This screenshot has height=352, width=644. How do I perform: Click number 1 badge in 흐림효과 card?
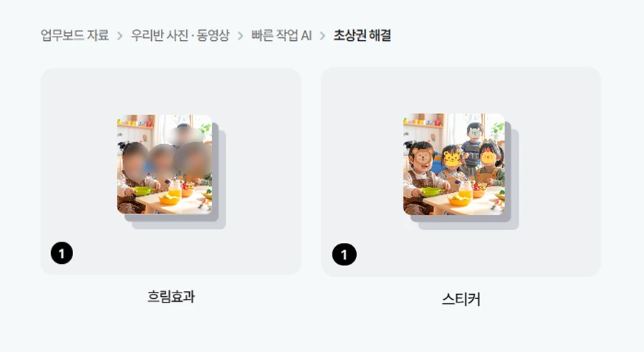pos(62,253)
